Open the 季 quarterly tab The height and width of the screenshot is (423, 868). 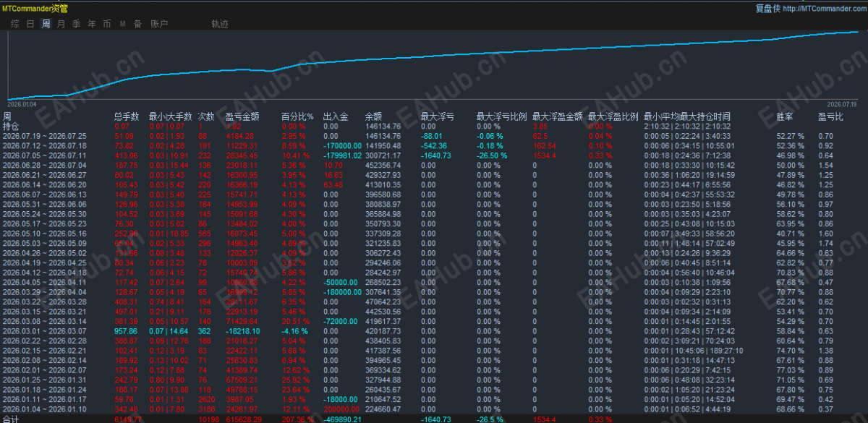click(x=76, y=24)
